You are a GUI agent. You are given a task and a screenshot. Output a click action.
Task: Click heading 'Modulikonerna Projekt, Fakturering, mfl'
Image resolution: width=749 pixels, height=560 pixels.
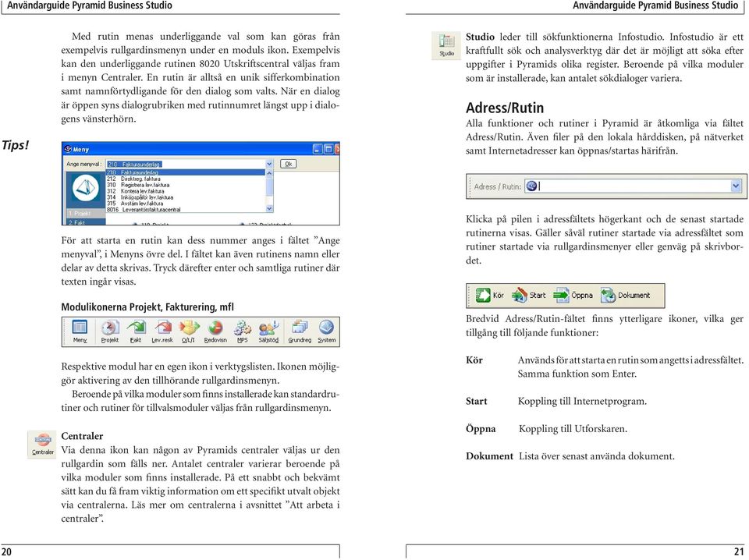[147, 307]
